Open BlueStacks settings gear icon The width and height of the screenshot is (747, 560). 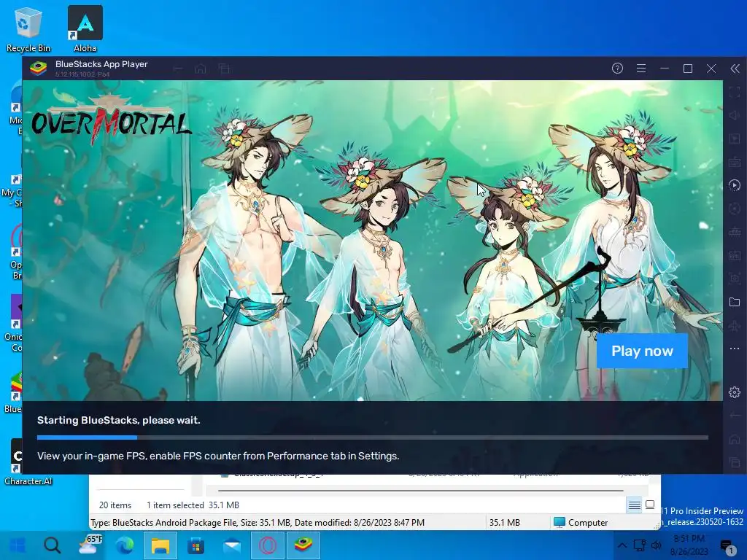(x=735, y=392)
